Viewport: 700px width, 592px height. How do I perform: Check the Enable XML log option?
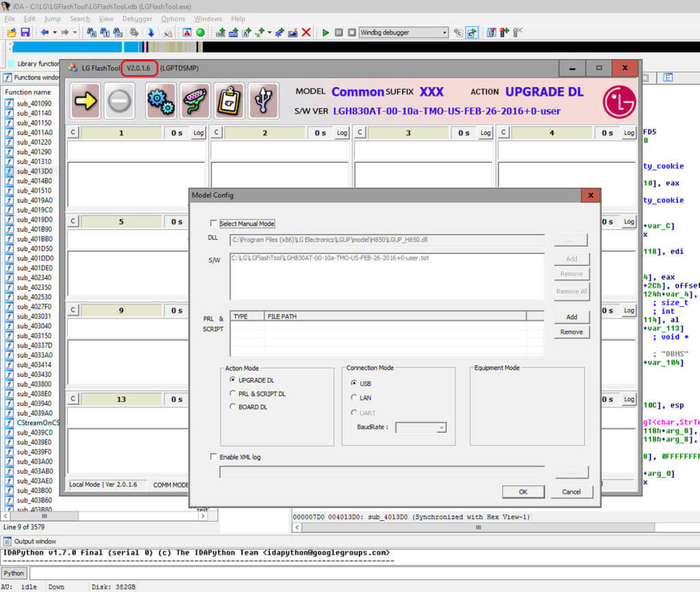pos(214,457)
